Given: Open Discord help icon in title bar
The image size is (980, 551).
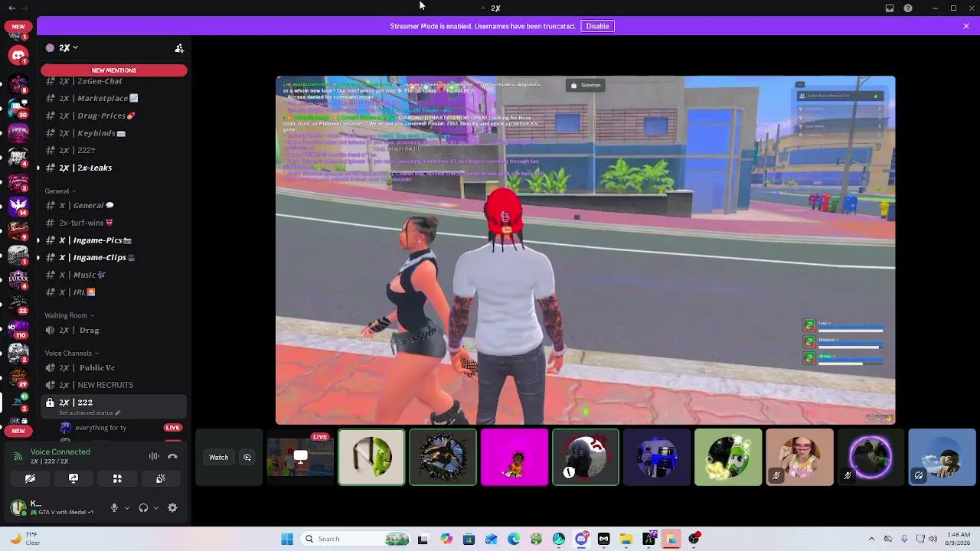Looking at the screenshot, I should 908,8.
